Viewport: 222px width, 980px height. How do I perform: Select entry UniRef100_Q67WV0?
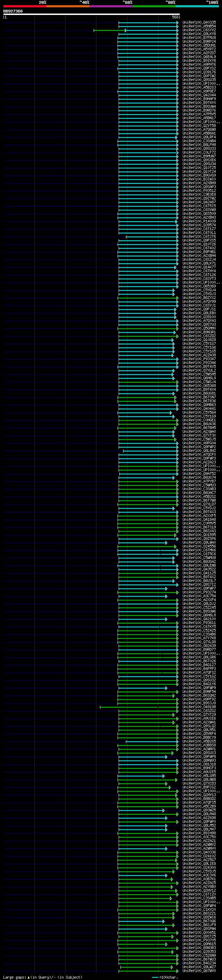199,971
